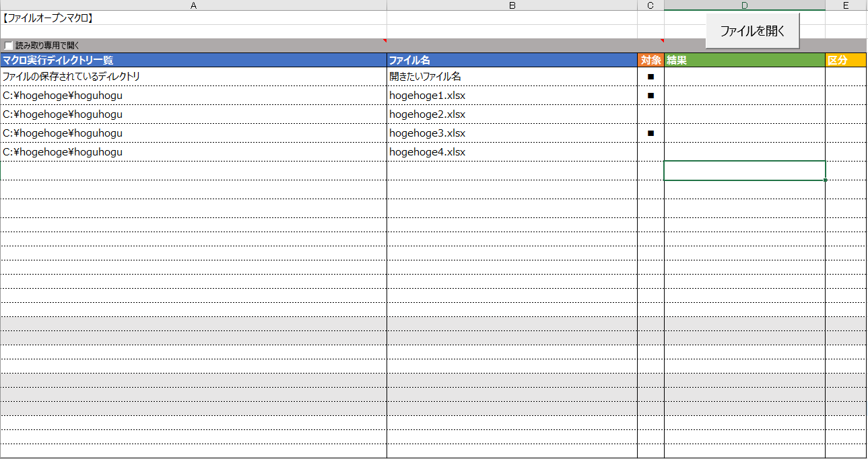
Task: Click the 結果 cell in the hogehoge1.xlsx row
Action: click(745, 96)
